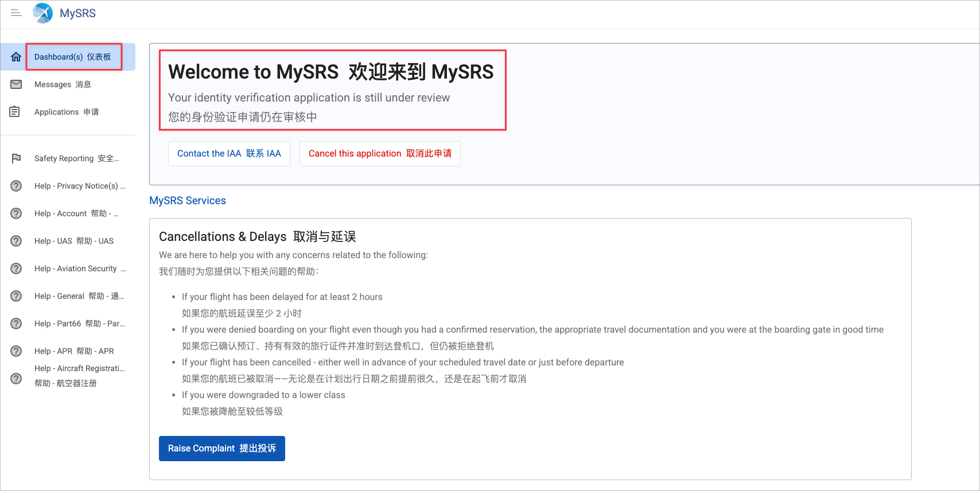Click the Contact the IAA button

click(229, 154)
